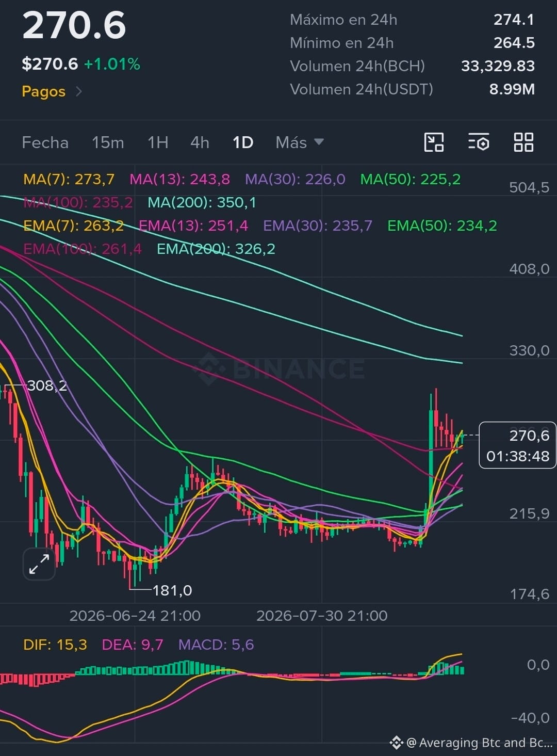Tap the 308,2 high price marker
This screenshot has width=557, height=756.
coord(47,385)
